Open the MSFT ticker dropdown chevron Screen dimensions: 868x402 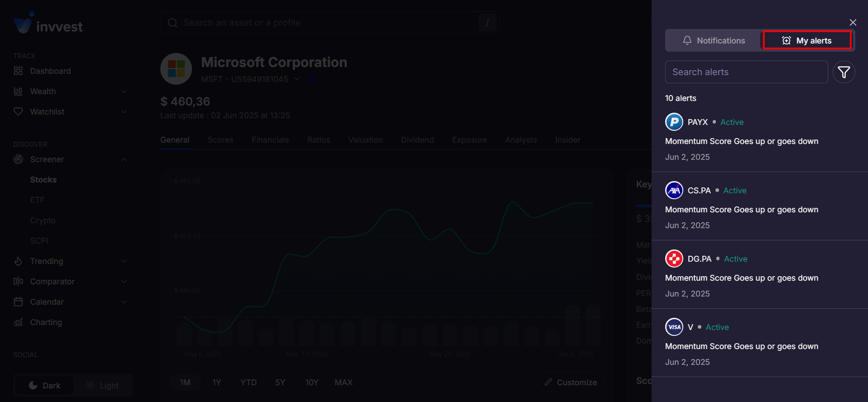pyautogui.click(x=297, y=79)
